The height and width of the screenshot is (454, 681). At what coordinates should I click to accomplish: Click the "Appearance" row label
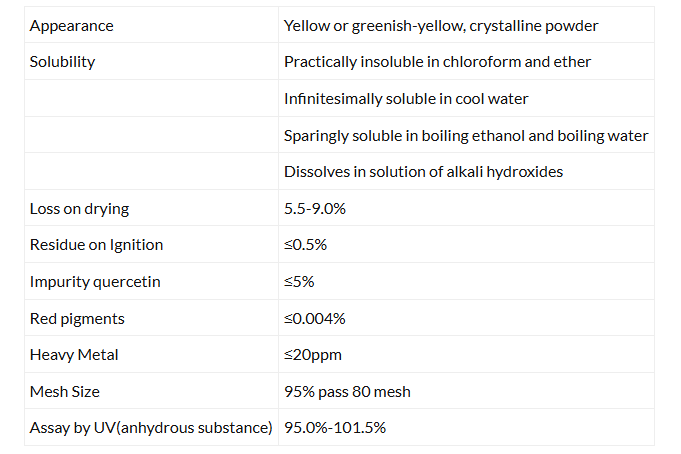click(x=71, y=25)
